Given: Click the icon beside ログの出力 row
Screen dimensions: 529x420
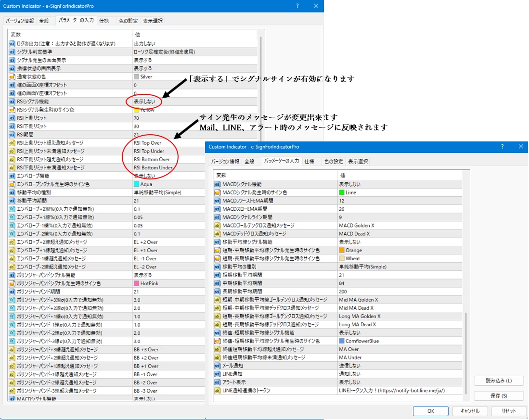Looking at the screenshot, I should click(x=12, y=43).
